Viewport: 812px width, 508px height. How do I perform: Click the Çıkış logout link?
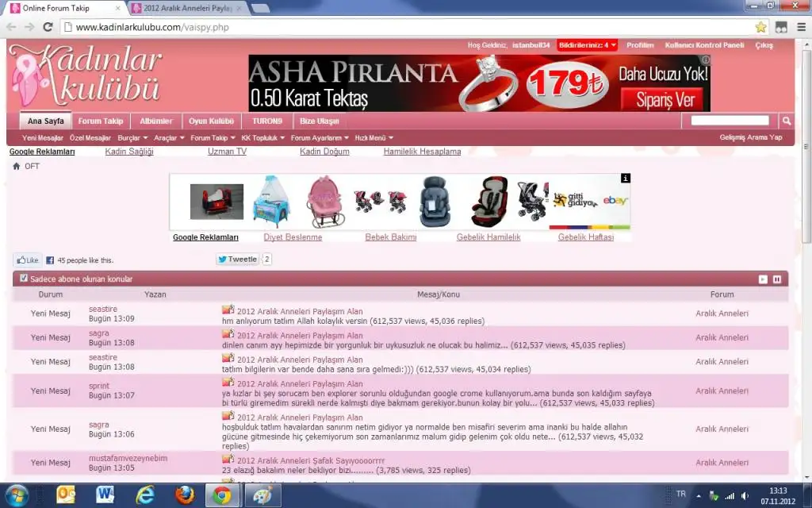(764, 45)
